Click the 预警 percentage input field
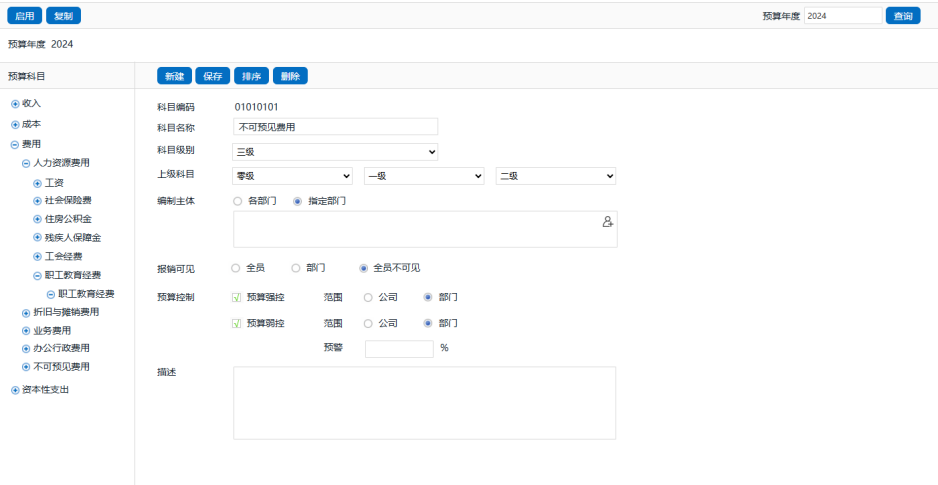The height and width of the screenshot is (485, 938). pos(399,348)
